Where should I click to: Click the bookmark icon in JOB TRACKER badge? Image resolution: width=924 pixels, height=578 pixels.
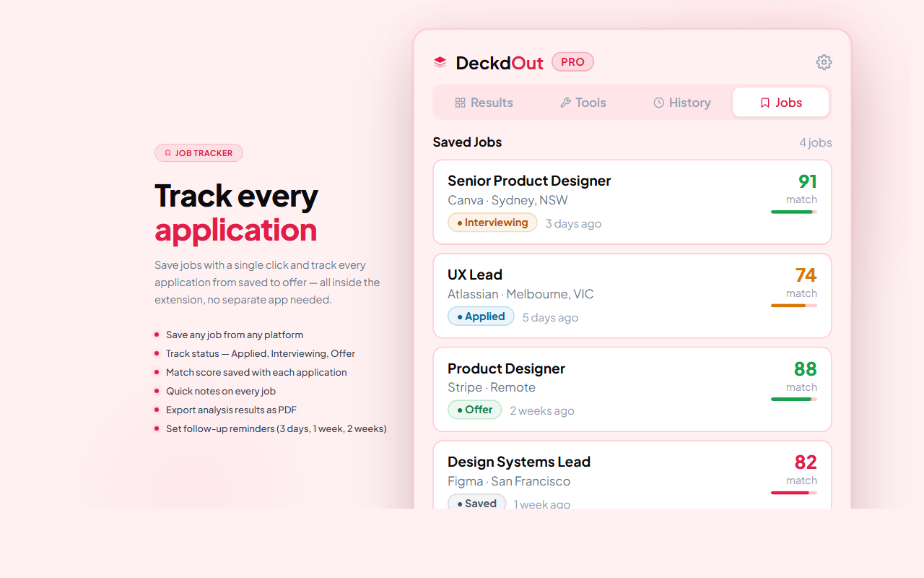coord(167,152)
